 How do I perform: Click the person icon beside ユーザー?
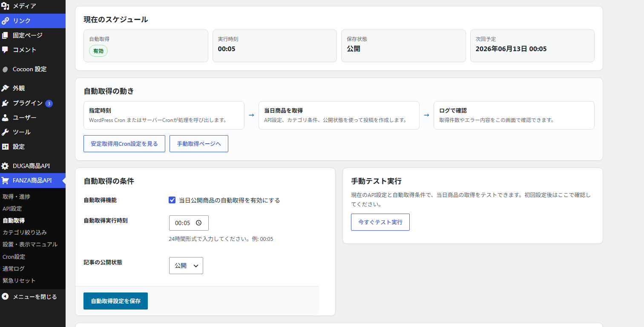tap(5, 118)
